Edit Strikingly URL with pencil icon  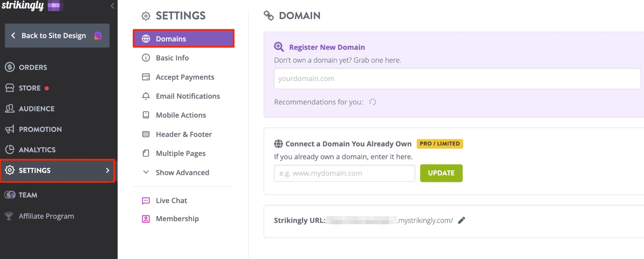coord(461,220)
